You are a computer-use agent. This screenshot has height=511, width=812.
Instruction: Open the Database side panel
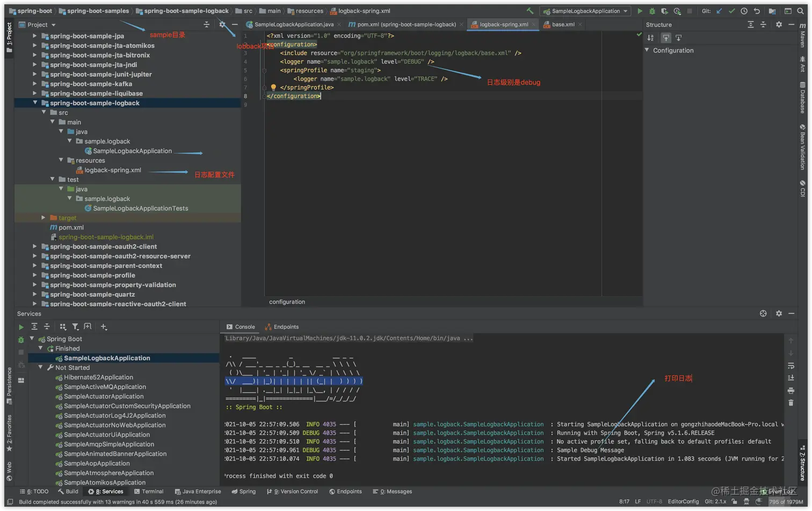(802, 97)
